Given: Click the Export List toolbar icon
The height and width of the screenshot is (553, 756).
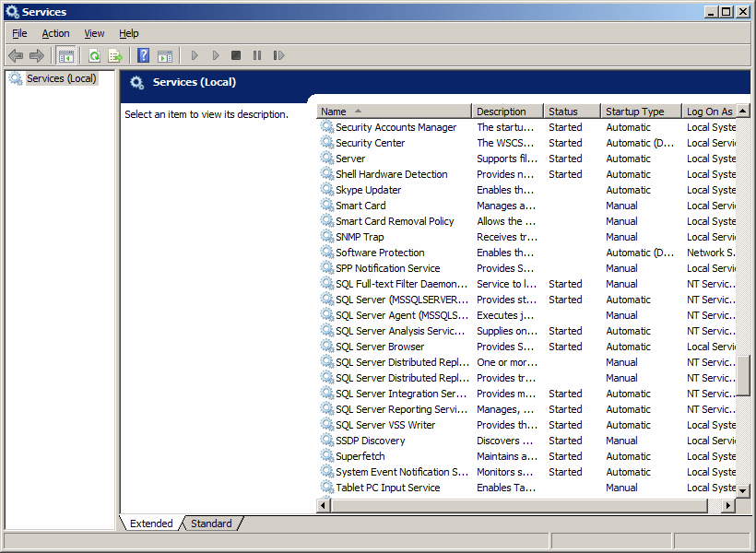Looking at the screenshot, I should point(116,55).
